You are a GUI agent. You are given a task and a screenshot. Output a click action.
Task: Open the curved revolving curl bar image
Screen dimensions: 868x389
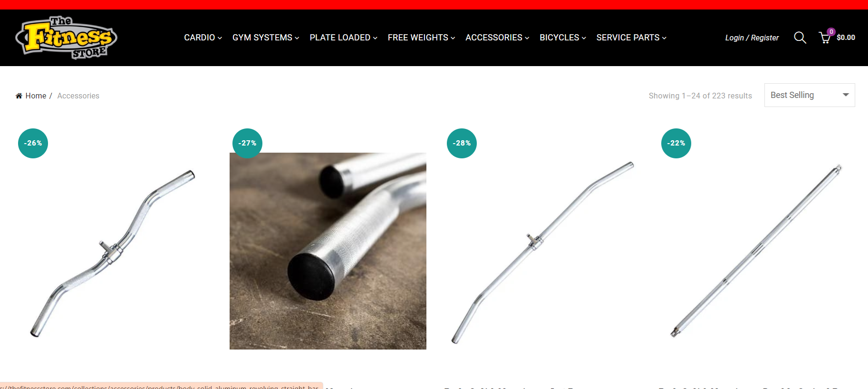113,251
